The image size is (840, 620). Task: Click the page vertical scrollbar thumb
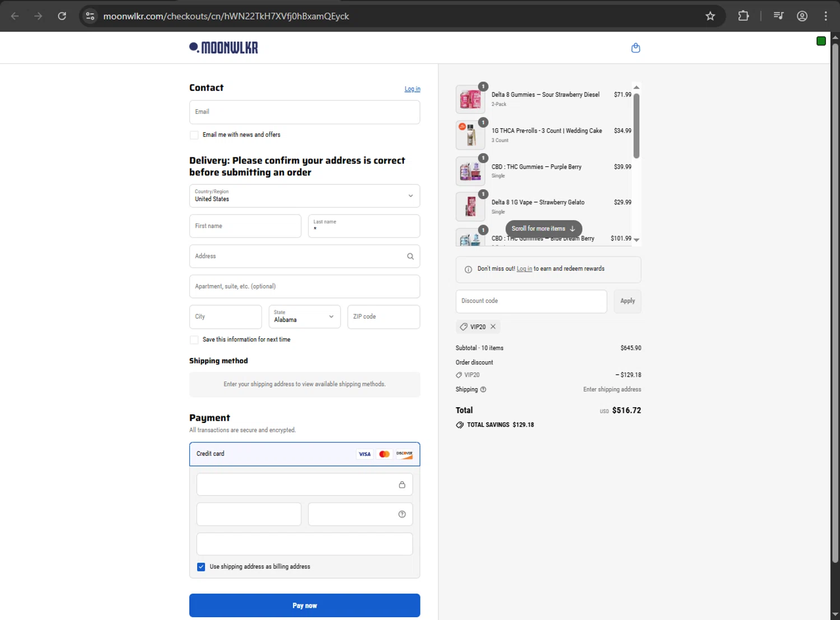click(835, 302)
